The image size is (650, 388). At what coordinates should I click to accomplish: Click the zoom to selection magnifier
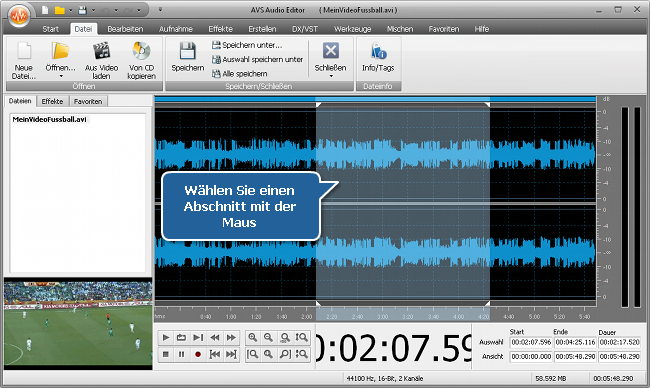(269, 354)
